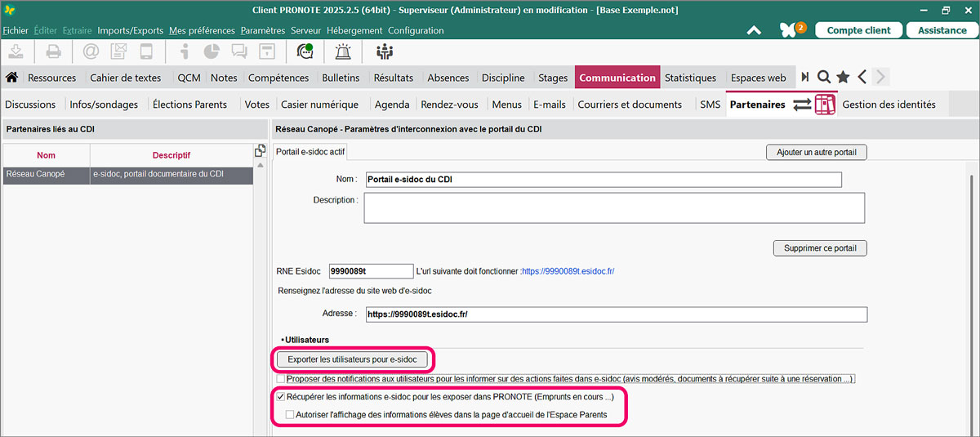Switch to the Cahier de textes tab
Viewport: 980px width, 437px height.
click(126, 78)
